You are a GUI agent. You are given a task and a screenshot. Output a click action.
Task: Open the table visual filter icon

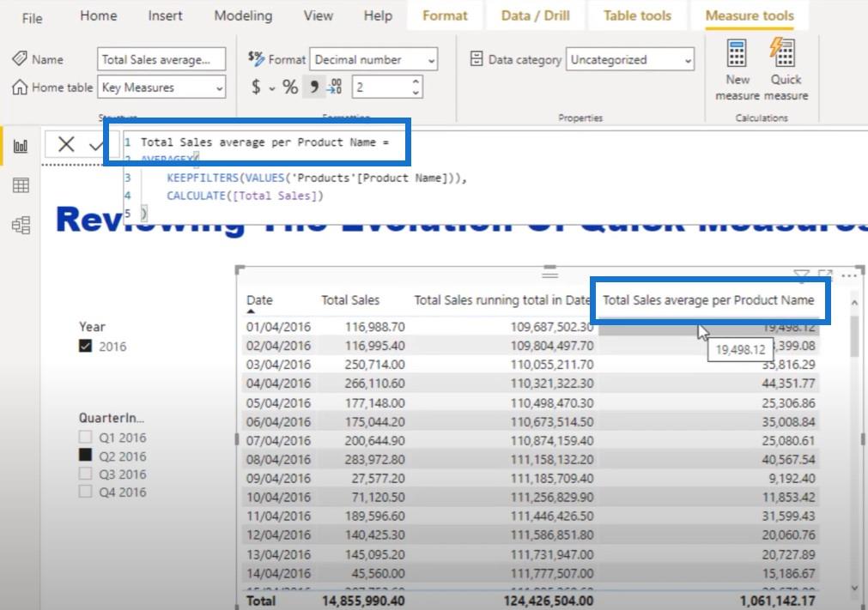tap(801, 275)
